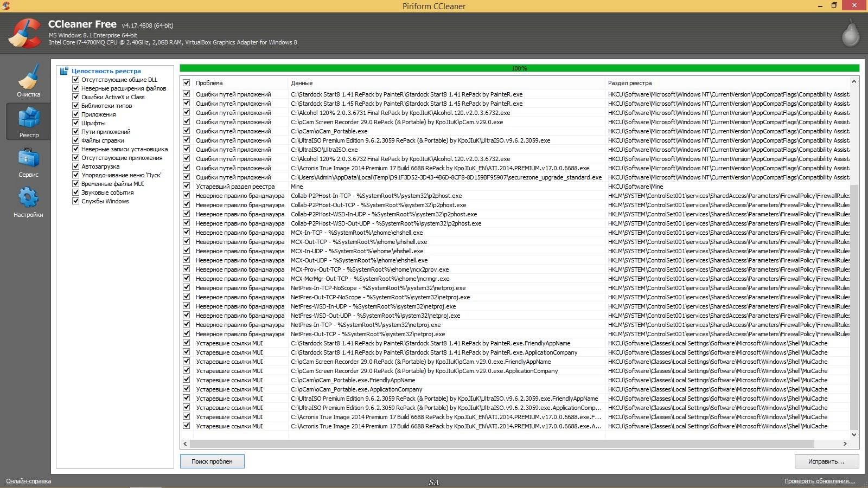Screen dimensions: 868x488
Task: Open the Сервис tools section
Action: click(28, 162)
